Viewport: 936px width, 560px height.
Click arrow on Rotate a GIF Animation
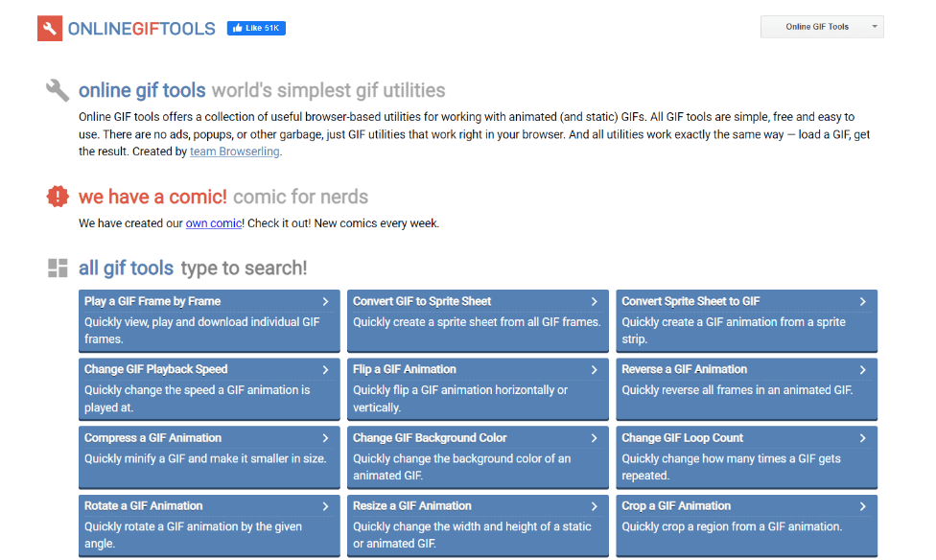click(x=325, y=505)
